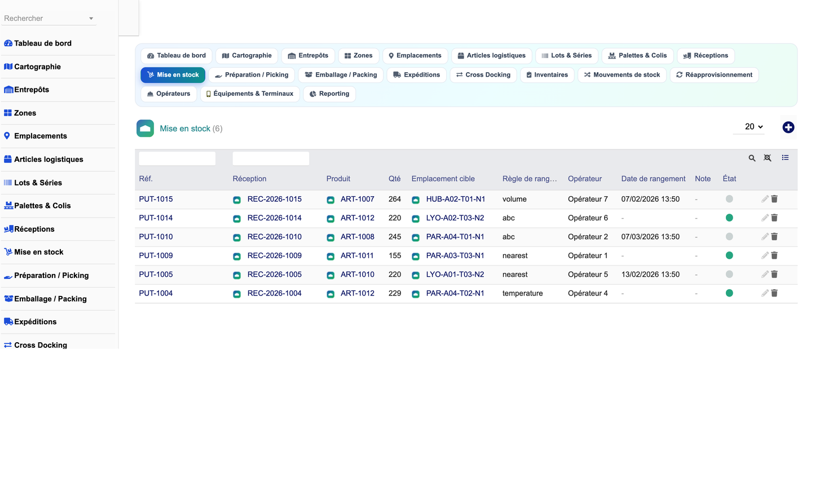Click the trash icon for PUT-1004
Viewport: 815px width, 504px height.
[x=774, y=293]
